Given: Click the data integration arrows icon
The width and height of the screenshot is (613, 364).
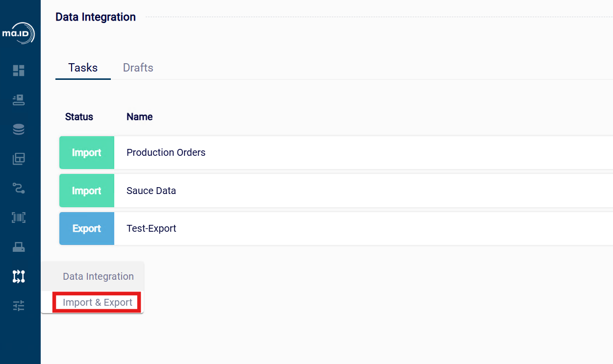Looking at the screenshot, I should click(x=19, y=276).
